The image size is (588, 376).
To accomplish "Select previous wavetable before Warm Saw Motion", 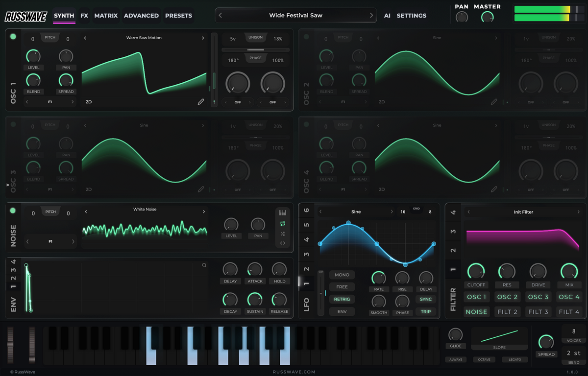I will point(85,38).
